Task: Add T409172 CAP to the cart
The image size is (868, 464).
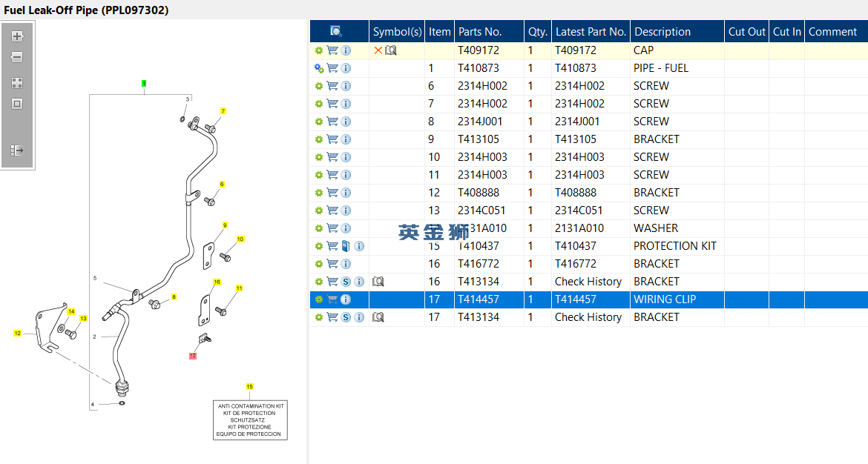Action: (332, 50)
